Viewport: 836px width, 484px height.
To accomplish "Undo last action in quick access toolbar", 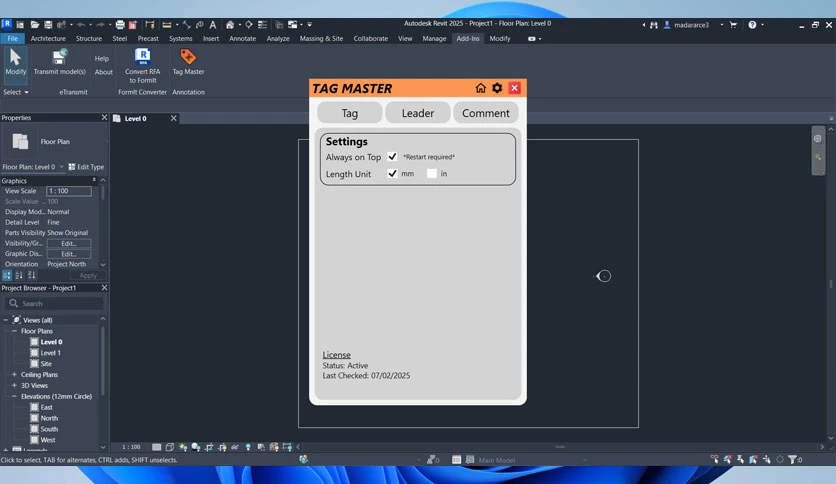I will click(81, 25).
